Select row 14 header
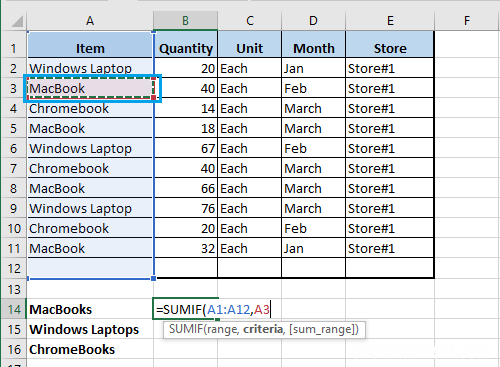Screen dimensions: 500x367 point(13,309)
